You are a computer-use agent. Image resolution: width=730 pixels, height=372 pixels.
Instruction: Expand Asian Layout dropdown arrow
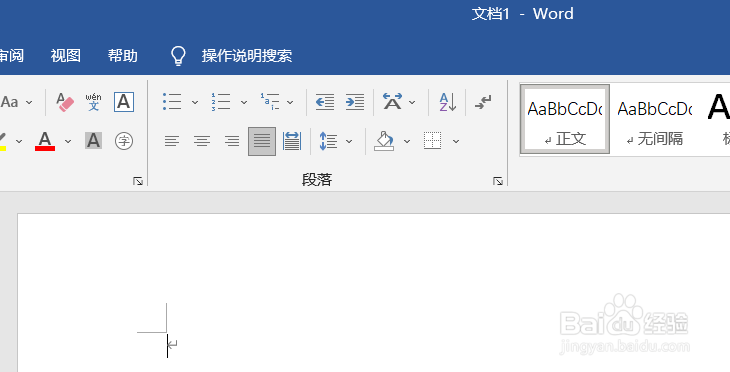point(412,102)
